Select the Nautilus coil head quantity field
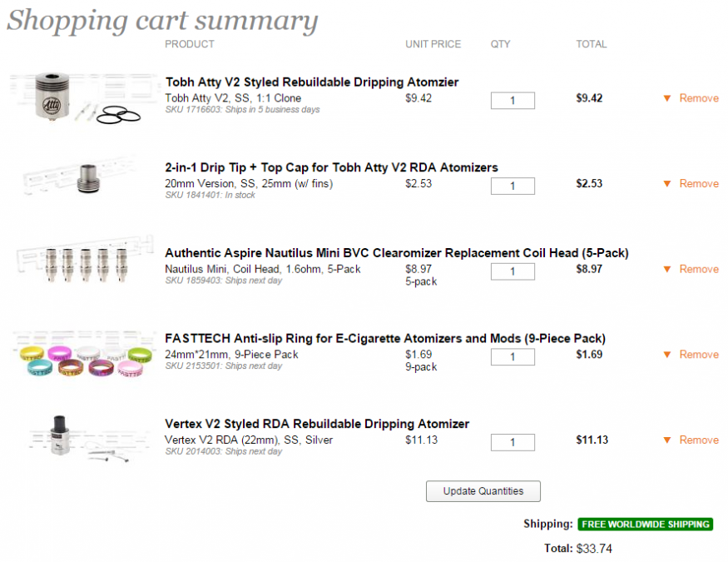The image size is (728, 562). tap(513, 271)
